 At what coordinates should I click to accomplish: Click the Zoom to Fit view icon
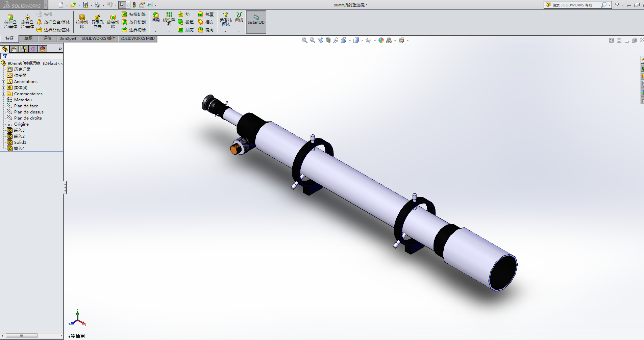tap(304, 40)
